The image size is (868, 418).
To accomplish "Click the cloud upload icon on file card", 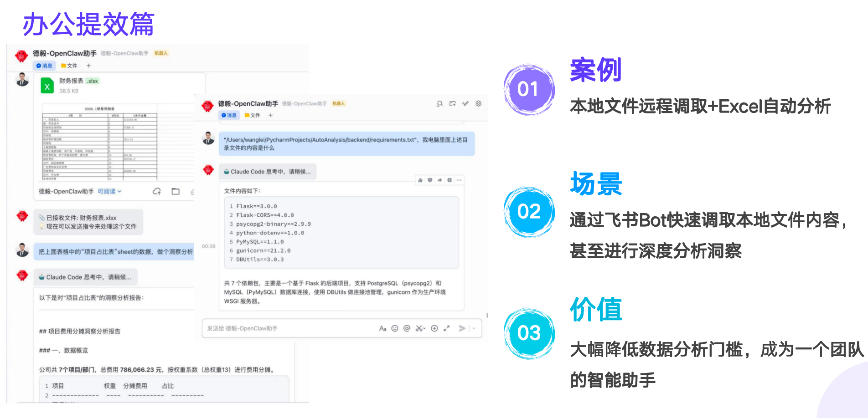I will pos(157,192).
